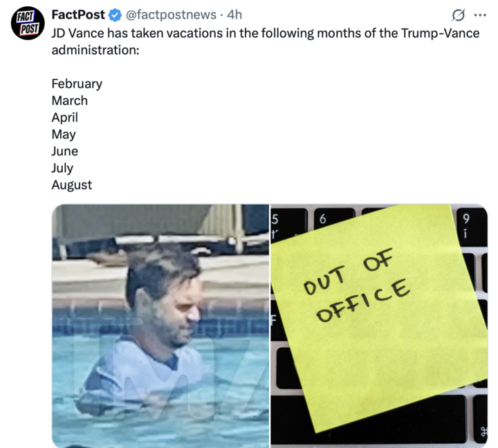Image resolution: width=498 pixels, height=448 pixels.
Task: Open the pool photo on the left
Action: point(160,325)
